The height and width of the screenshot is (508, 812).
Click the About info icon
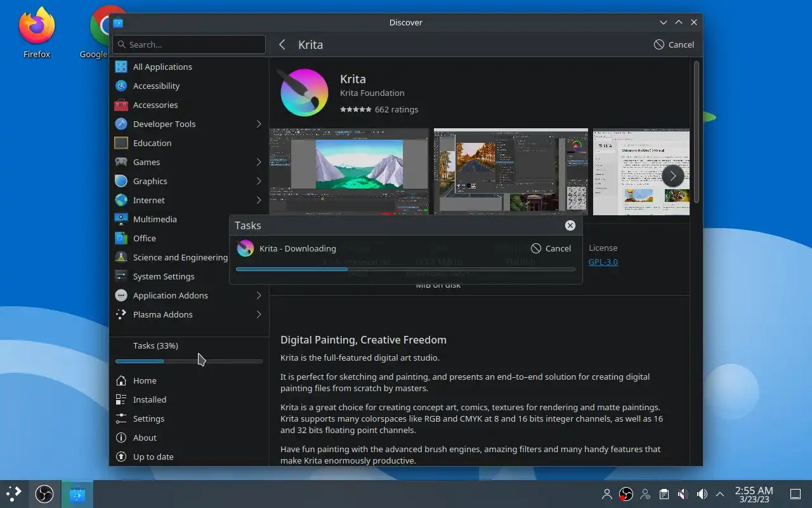121,438
